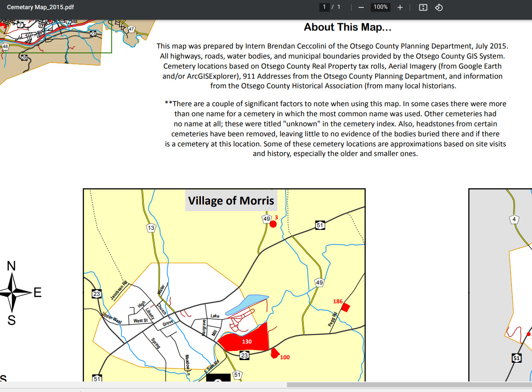Click the horizontal scrollbar thumb at the bottom
The height and width of the screenshot is (392, 532).
pos(409,385)
